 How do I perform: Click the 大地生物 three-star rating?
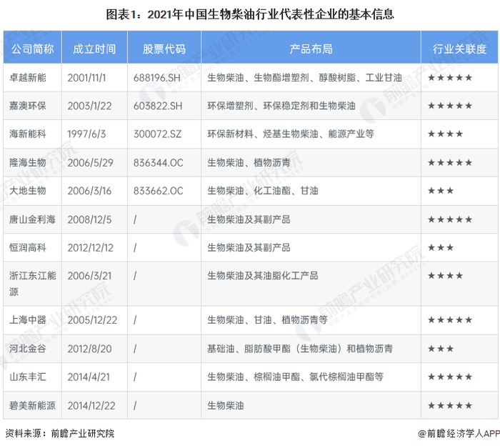441,191
